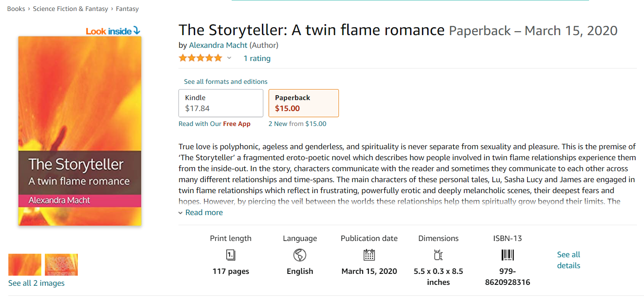Select the Paperback format option
This screenshot has width=644, height=302.
click(x=303, y=103)
